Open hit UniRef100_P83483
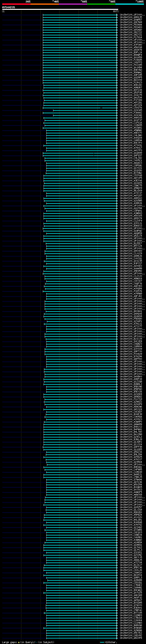The height and width of the screenshot is (644, 146). coord(131,27)
